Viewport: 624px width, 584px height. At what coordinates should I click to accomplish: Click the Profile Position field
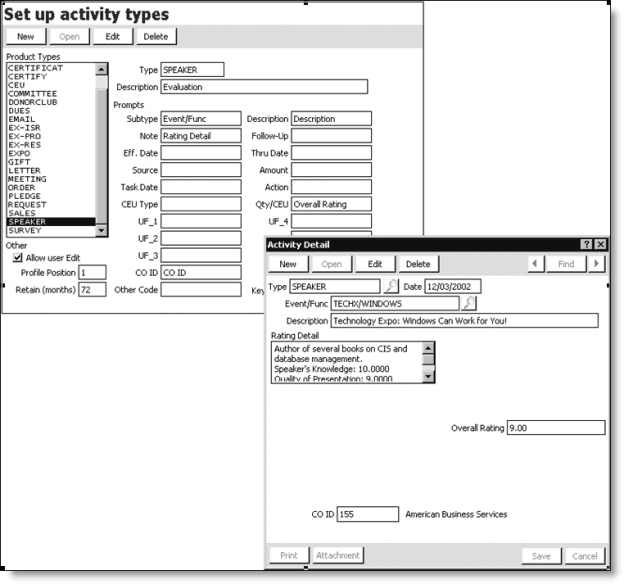pos(92,273)
